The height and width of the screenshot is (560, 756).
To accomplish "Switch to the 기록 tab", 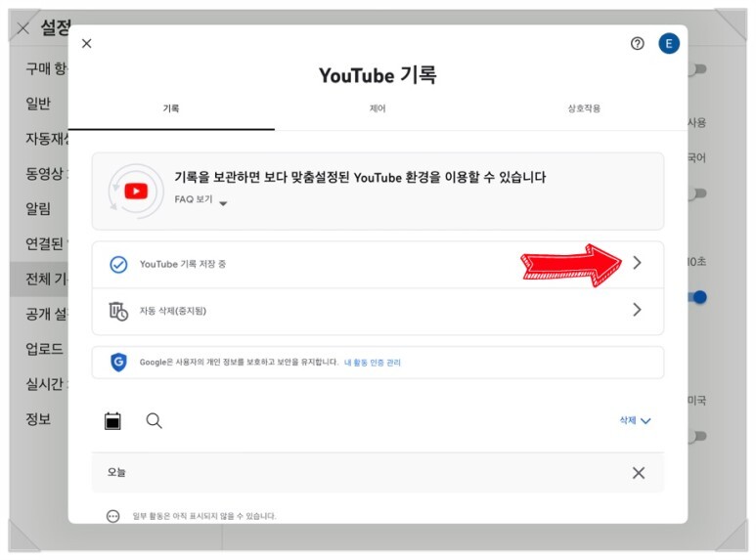I will pyautogui.click(x=171, y=108).
